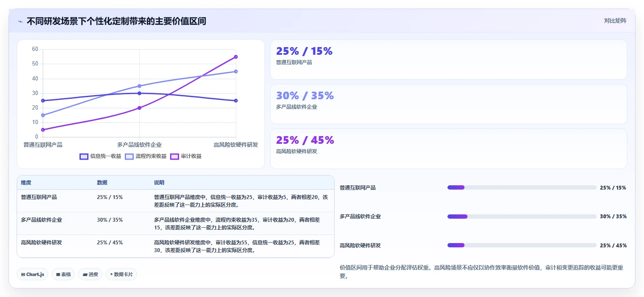Screen dimensions: 644x297
Task: Click the description mentioning 两者相差20
Action: point(241,201)
